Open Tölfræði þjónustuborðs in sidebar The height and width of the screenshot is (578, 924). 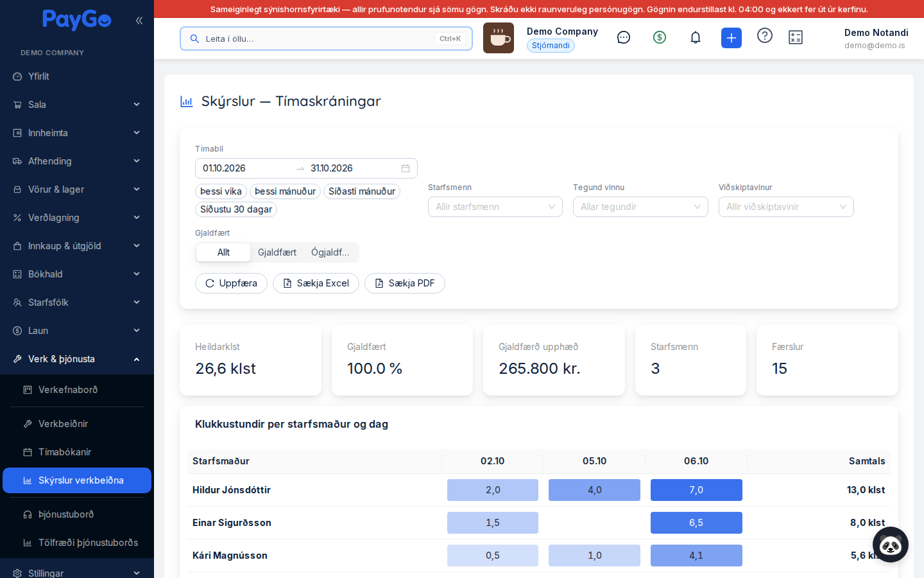[x=77, y=543]
